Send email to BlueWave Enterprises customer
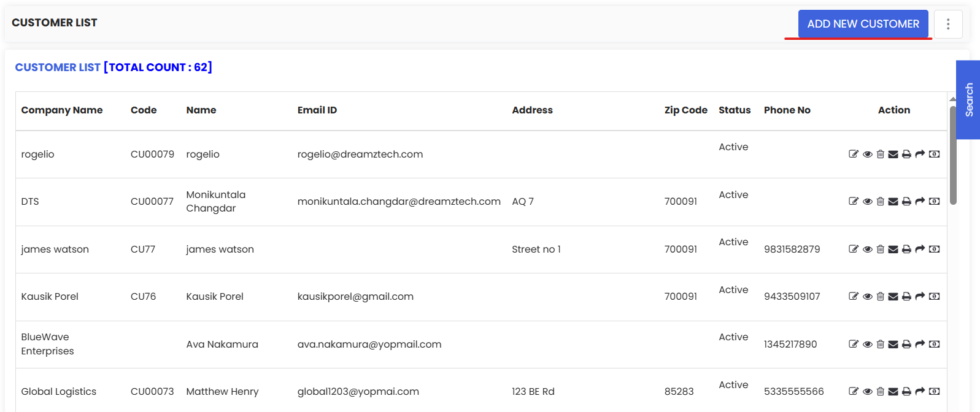980x412 pixels. 893,345
